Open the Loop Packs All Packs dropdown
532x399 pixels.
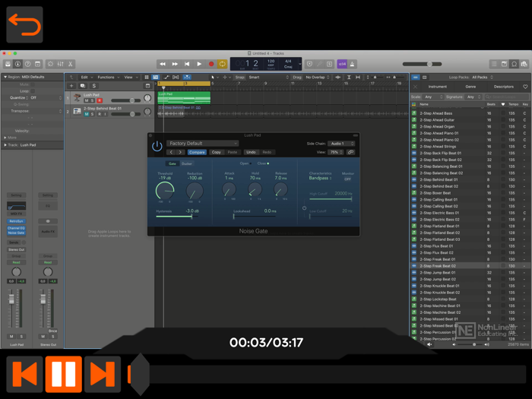(x=482, y=77)
